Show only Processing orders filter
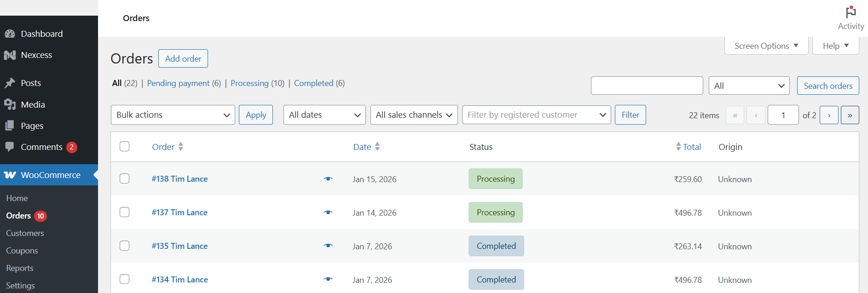 point(249,83)
